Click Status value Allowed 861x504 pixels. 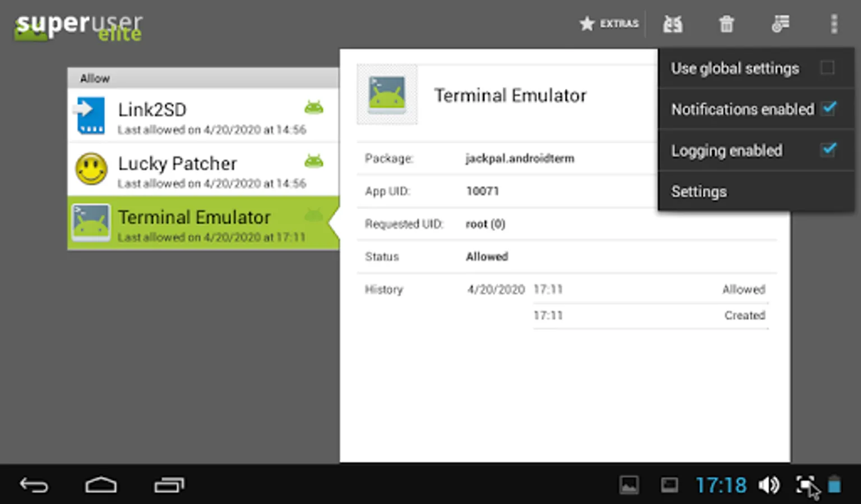tap(487, 256)
